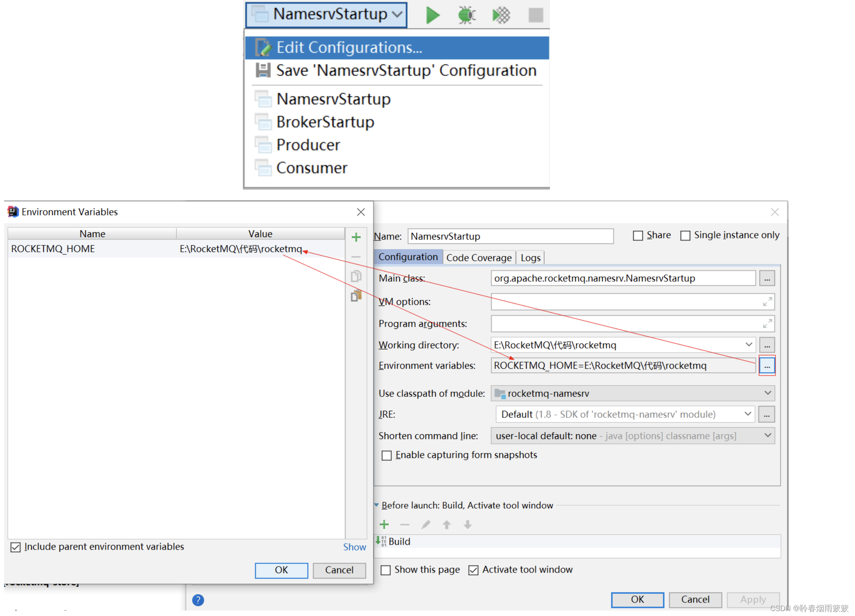Viewport: 855px width, 616px height.
Task: Click the Show link in Environment Variables
Action: pyautogui.click(x=354, y=547)
